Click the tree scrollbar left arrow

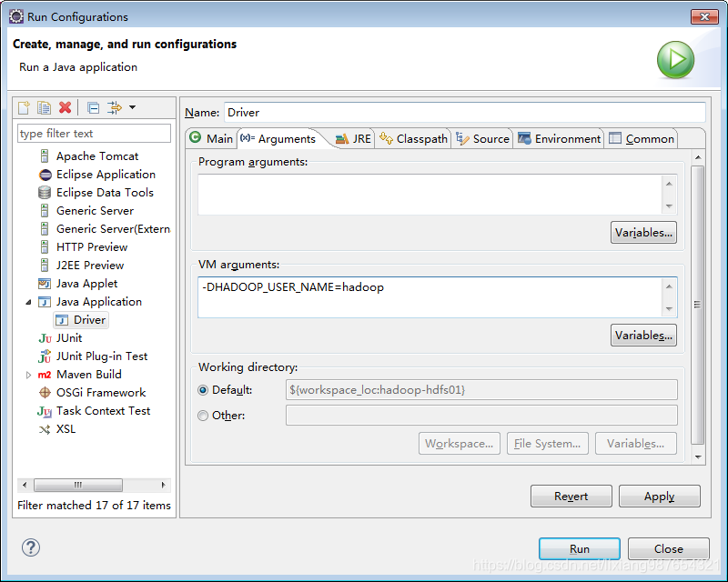(x=25, y=485)
